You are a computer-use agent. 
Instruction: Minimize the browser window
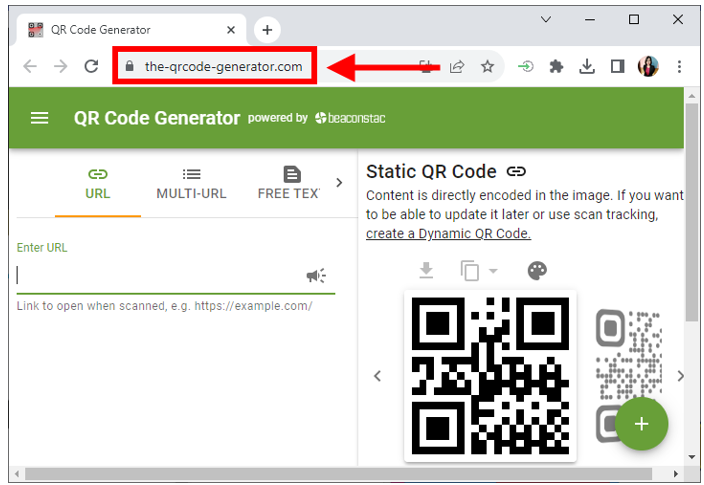click(590, 19)
